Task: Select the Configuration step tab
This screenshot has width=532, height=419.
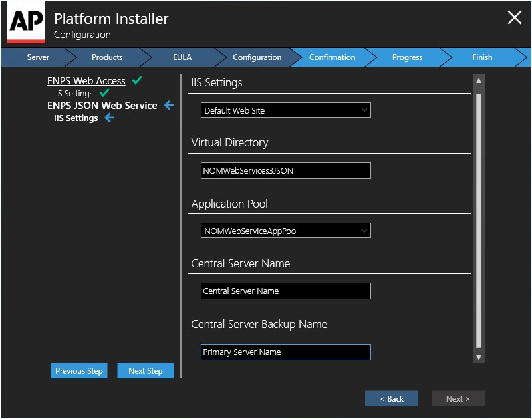Action: pos(257,57)
